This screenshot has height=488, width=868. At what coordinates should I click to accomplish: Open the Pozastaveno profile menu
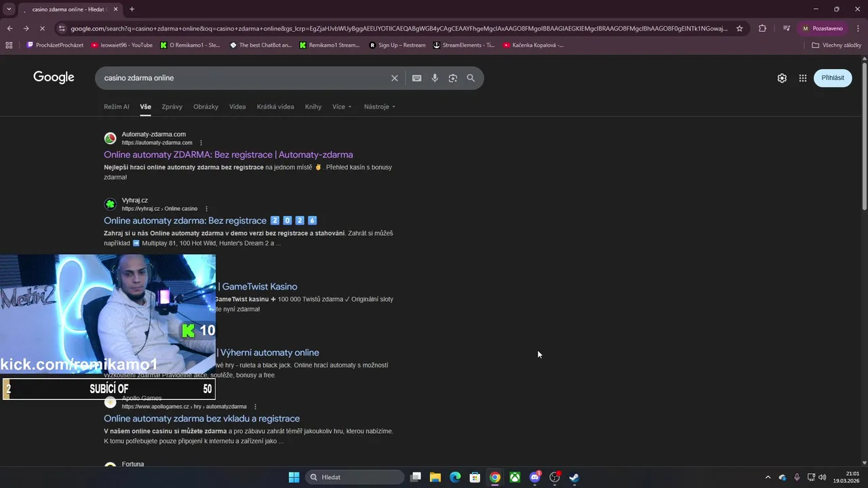point(823,28)
